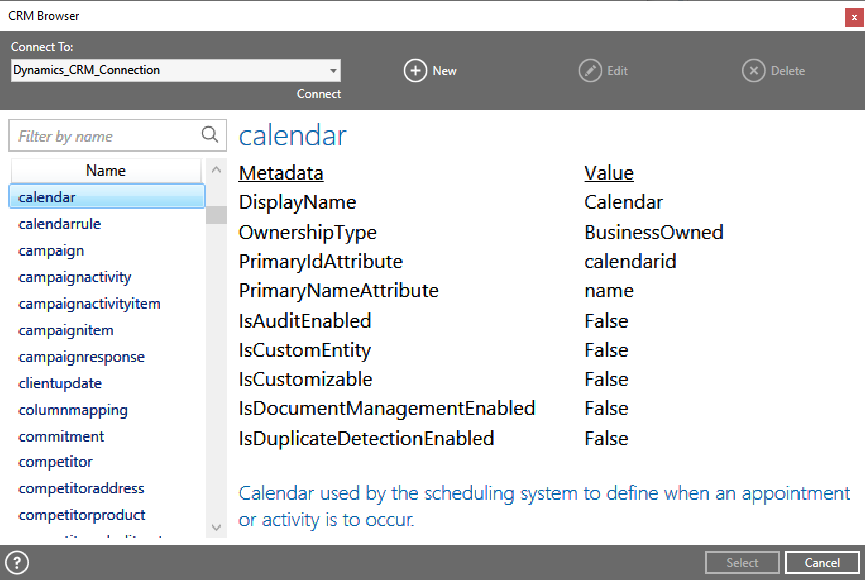The image size is (868, 580).
Task: Click the calendarid value
Action: point(630,261)
